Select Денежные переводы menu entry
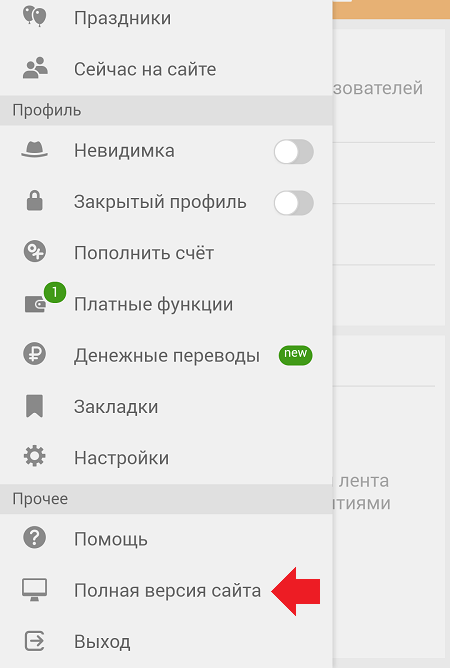The height and width of the screenshot is (668, 450). 167,355
